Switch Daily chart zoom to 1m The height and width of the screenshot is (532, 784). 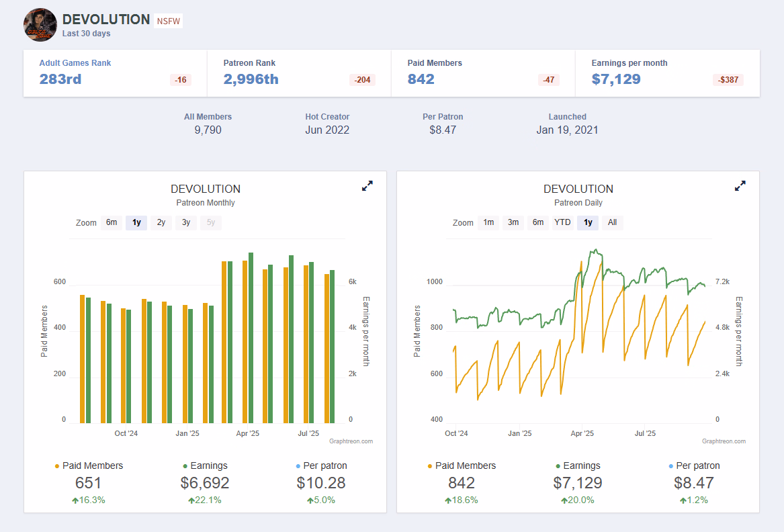pos(488,222)
